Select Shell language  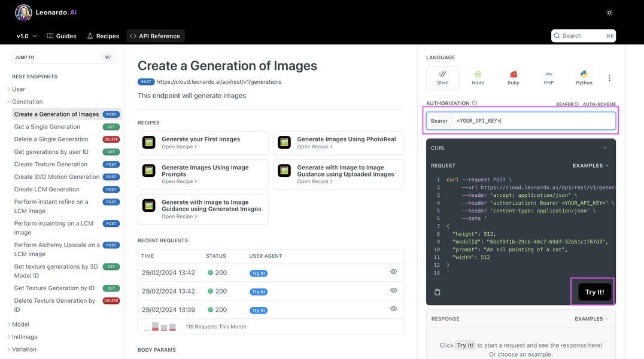click(x=442, y=78)
